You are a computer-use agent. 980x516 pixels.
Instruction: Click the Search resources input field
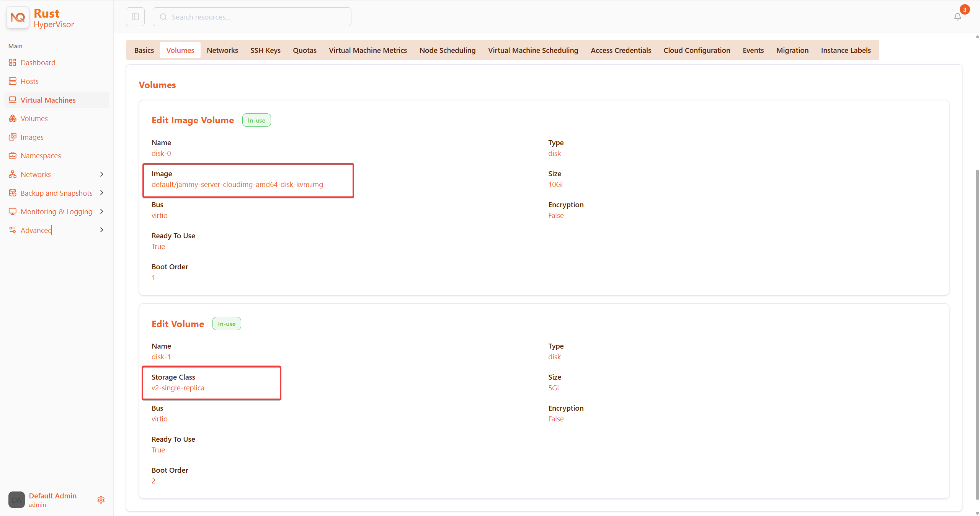pos(252,17)
